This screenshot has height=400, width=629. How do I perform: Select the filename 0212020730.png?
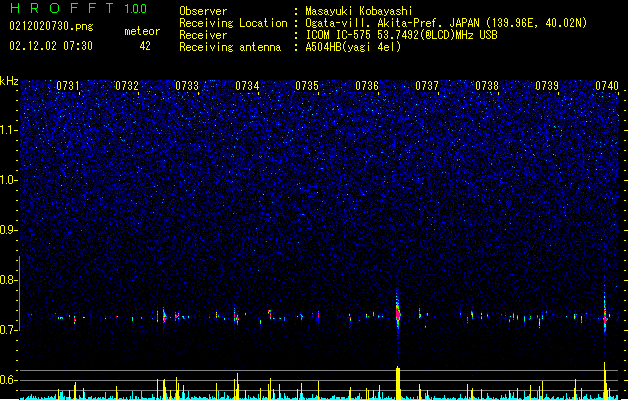point(51,26)
